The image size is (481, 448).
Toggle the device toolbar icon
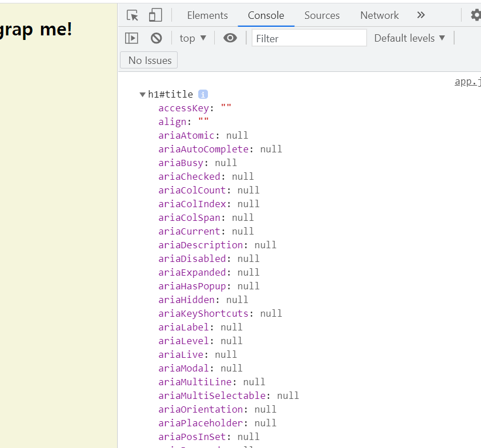[x=155, y=15]
